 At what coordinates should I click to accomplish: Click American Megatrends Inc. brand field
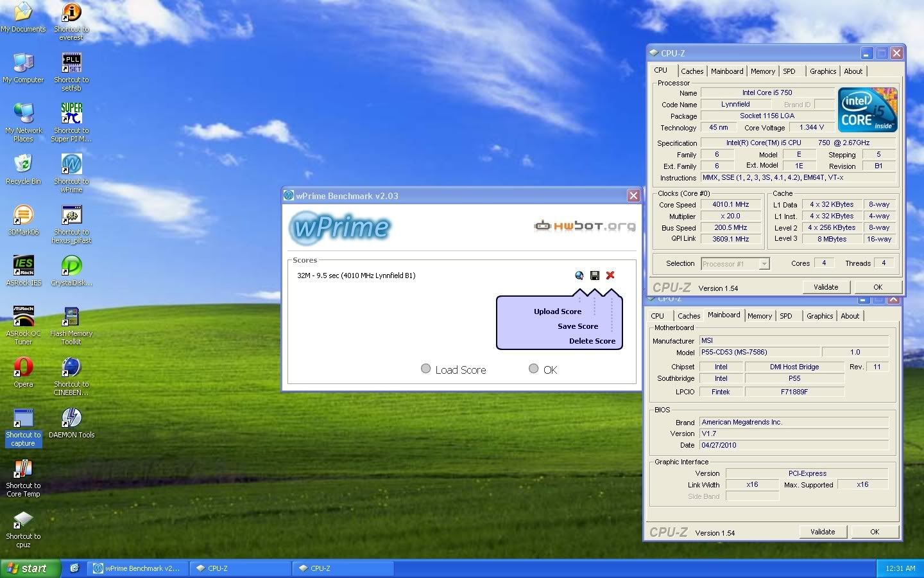tap(794, 422)
